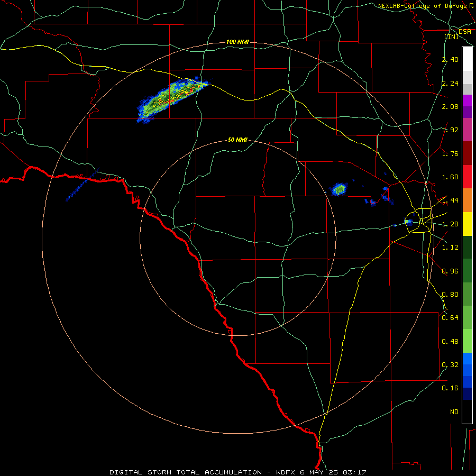Click the 100 NMI range ring label
The height and width of the screenshot is (476, 476).
[237, 42]
